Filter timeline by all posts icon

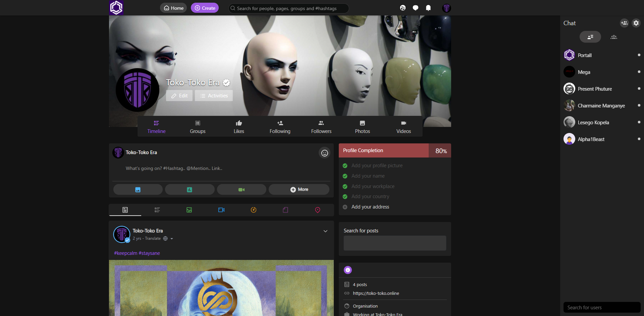[x=125, y=210]
